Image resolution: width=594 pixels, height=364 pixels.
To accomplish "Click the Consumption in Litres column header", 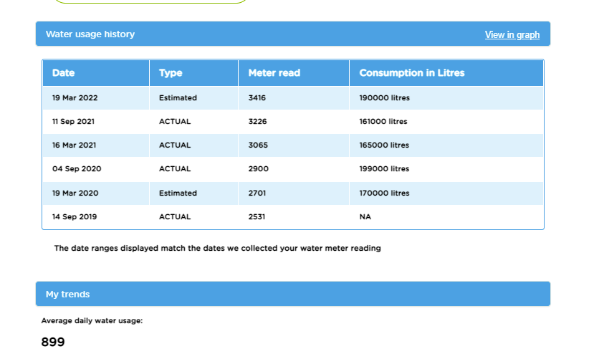I will (411, 73).
